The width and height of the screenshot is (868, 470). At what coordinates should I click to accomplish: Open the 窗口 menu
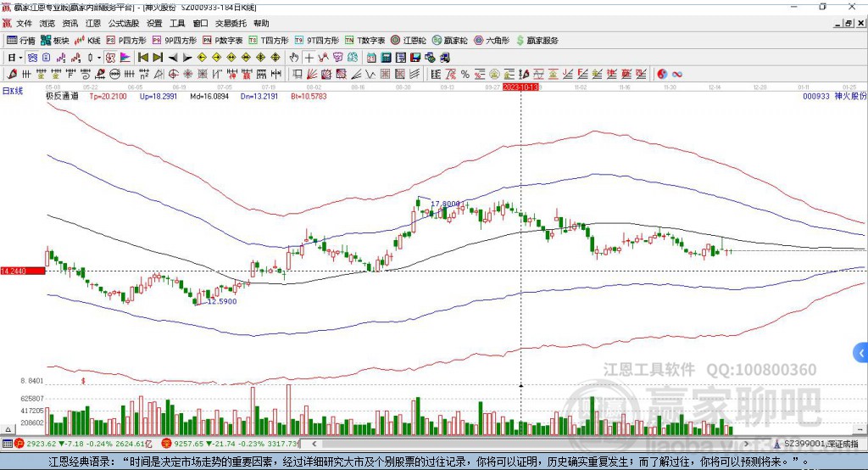pyautogui.click(x=200, y=23)
